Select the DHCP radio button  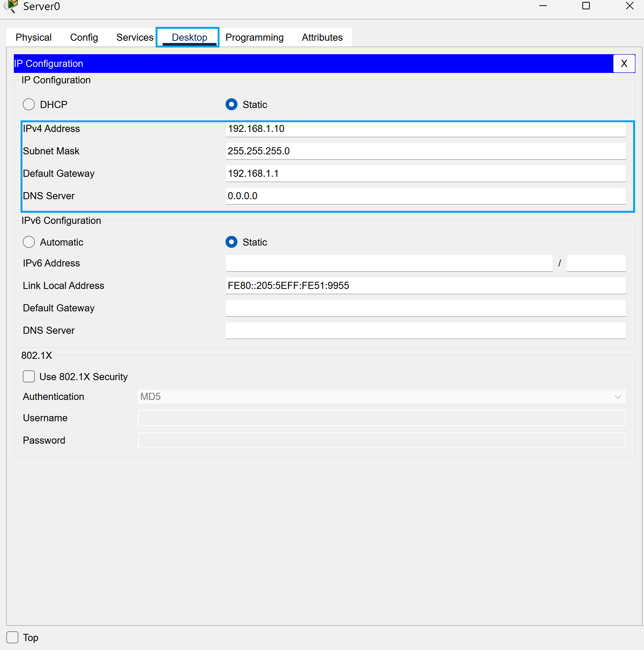tap(29, 104)
